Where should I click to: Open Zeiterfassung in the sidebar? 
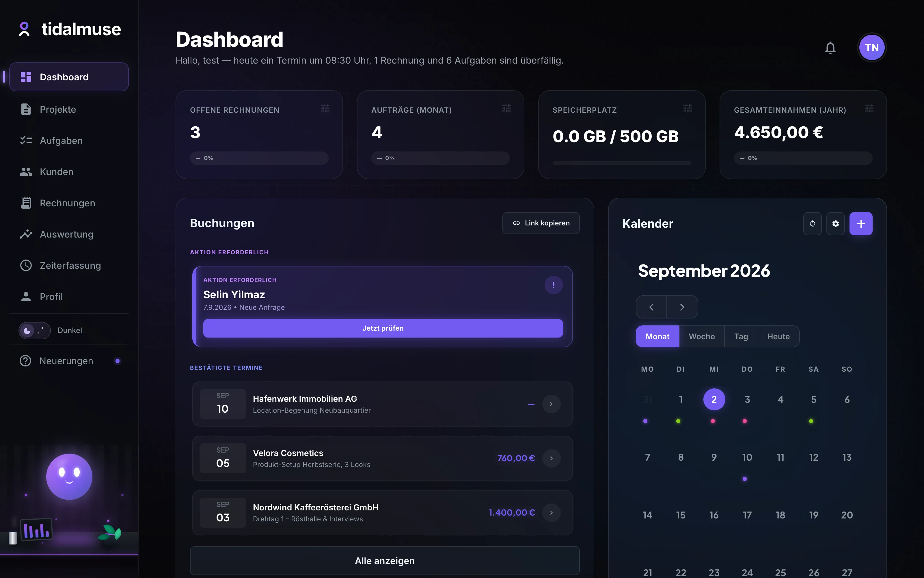69,265
